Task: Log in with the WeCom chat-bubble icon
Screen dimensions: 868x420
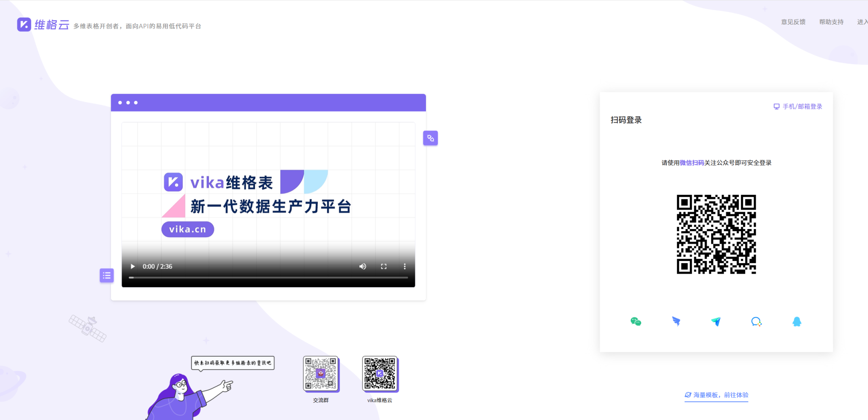Action: coord(756,322)
